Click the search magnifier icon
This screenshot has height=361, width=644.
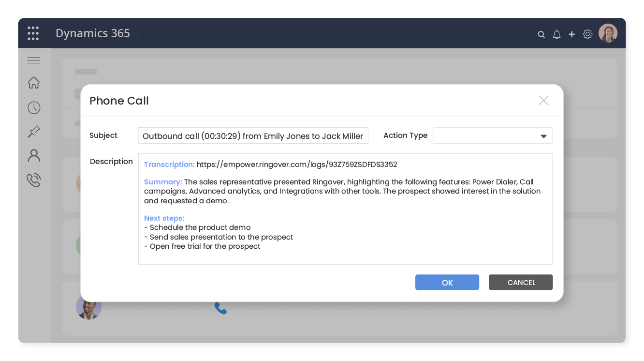(542, 34)
